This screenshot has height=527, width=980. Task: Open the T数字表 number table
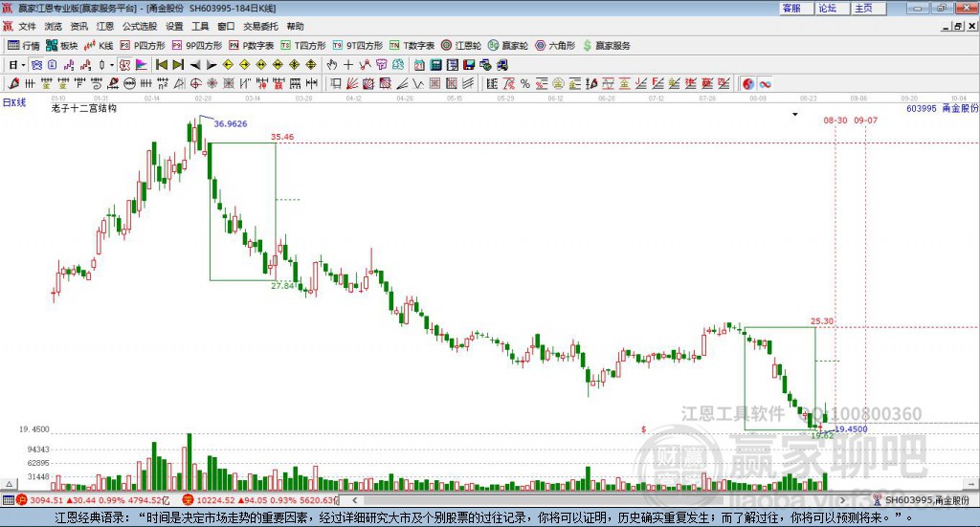412,46
